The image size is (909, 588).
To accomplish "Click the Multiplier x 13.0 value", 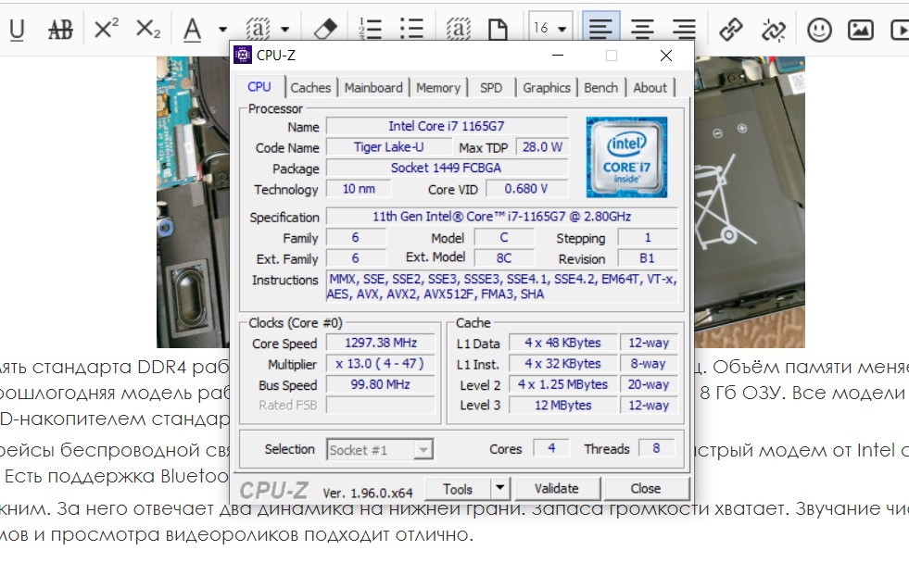I will point(380,364).
